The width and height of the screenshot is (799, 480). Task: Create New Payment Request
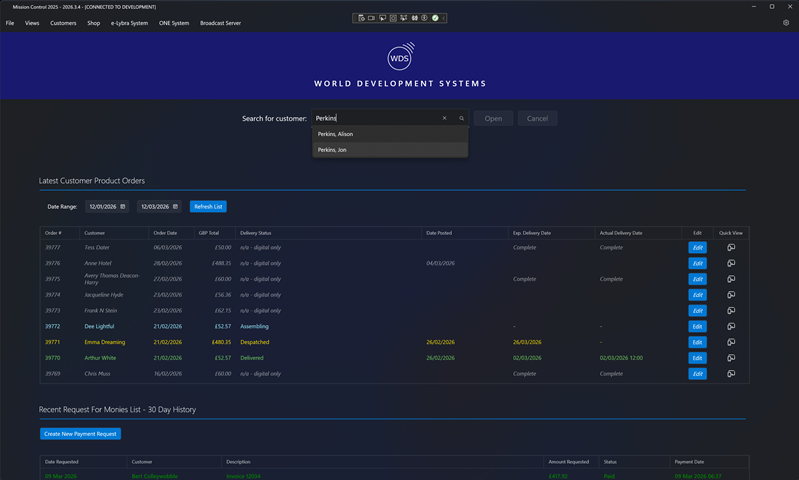tap(81, 434)
